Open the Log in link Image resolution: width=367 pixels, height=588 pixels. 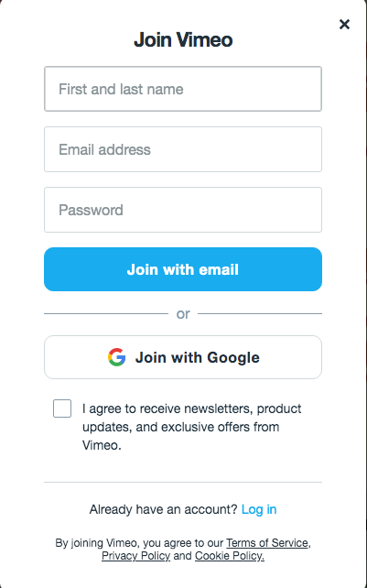pos(259,509)
